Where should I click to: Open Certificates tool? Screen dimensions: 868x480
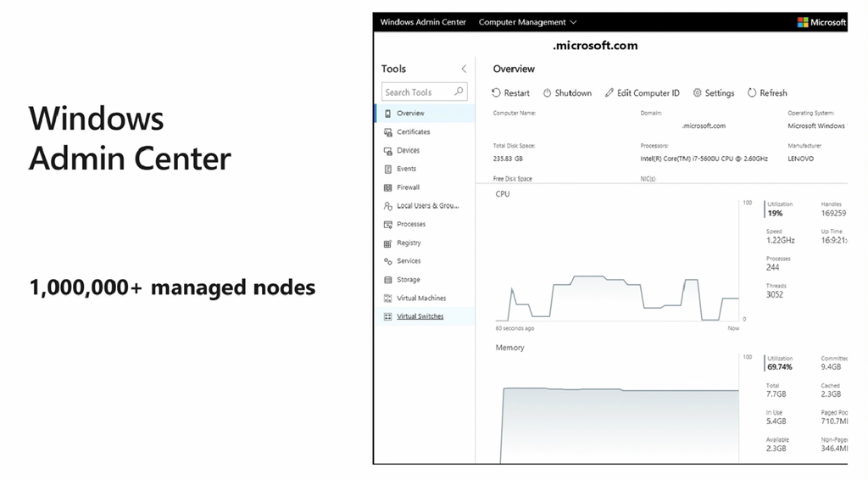tap(426, 131)
